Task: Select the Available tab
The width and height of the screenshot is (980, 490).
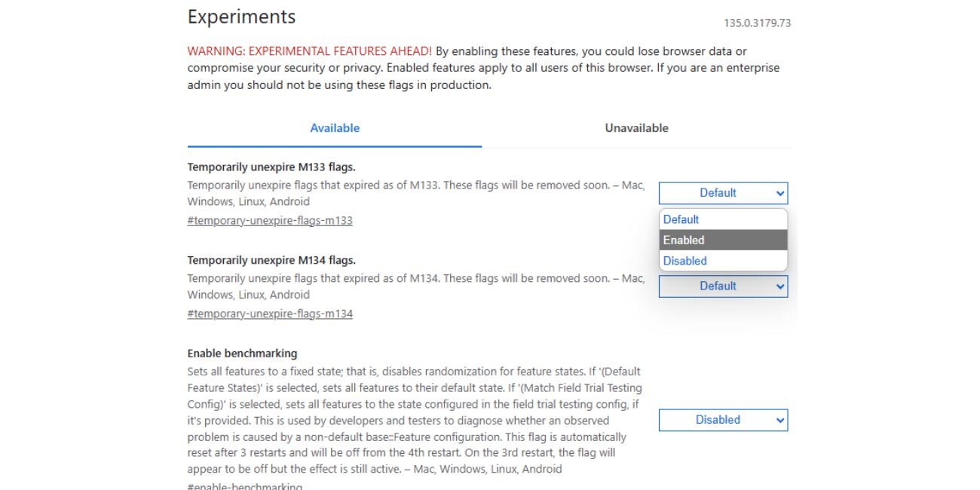Action: 335,127
